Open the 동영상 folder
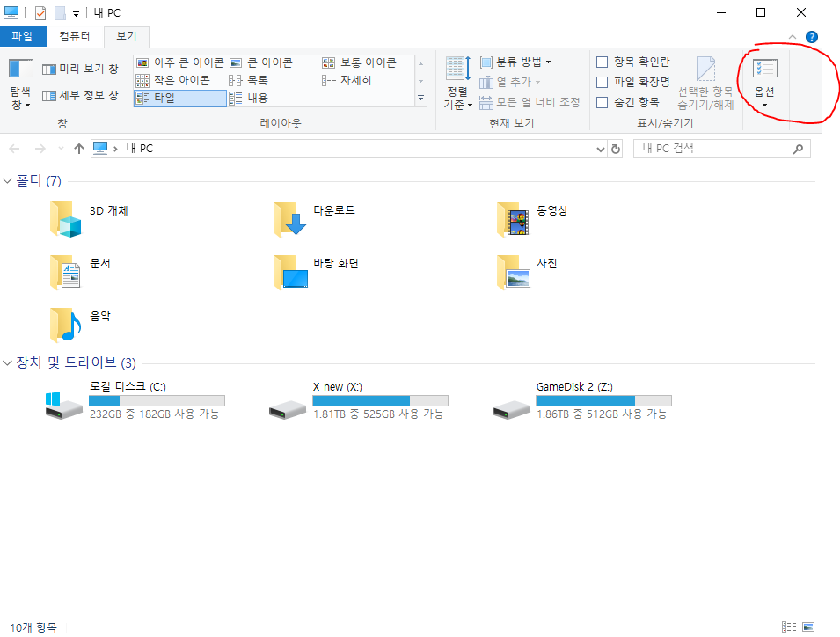Screen dimensions: 840x637 pyautogui.click(x=532, y=218)
